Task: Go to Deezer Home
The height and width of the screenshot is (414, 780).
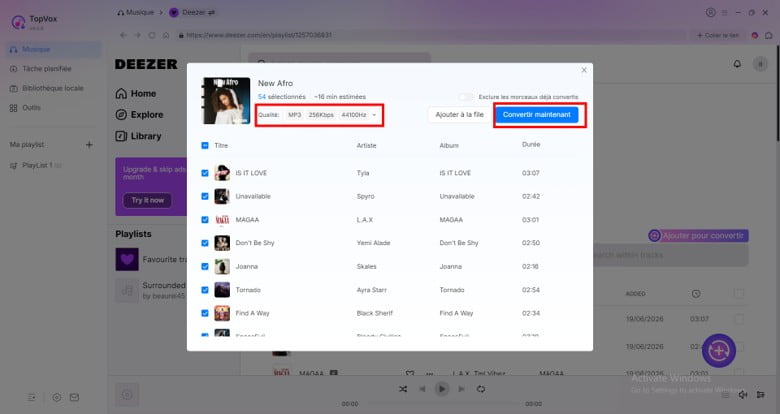Action: [136, 94]
